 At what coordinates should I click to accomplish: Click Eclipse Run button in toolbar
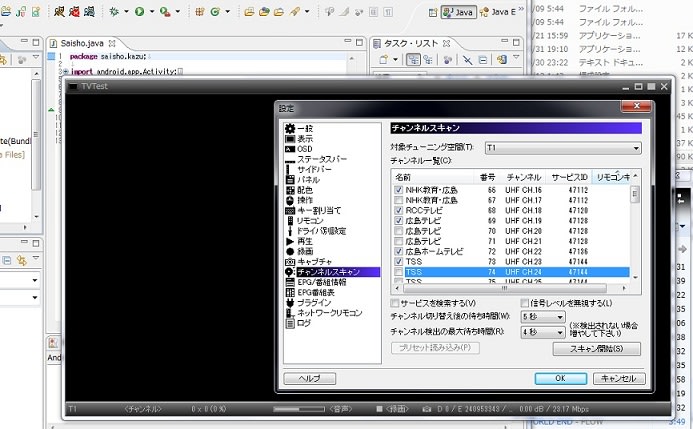[139, 12]
